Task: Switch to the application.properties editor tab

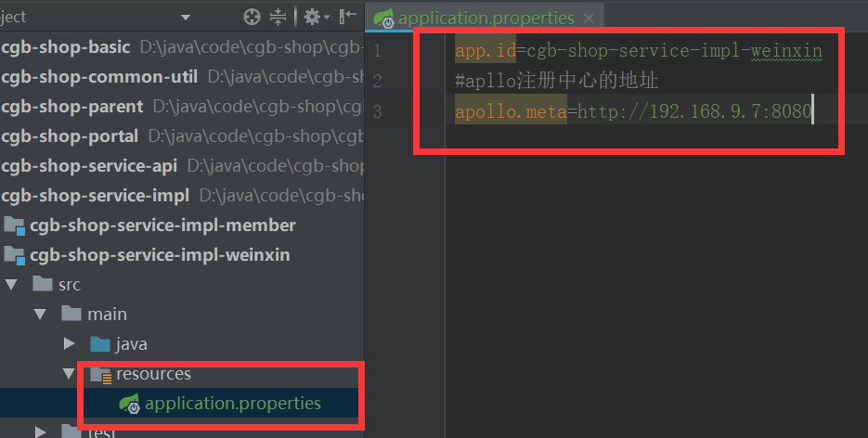Action: (486, 19)
